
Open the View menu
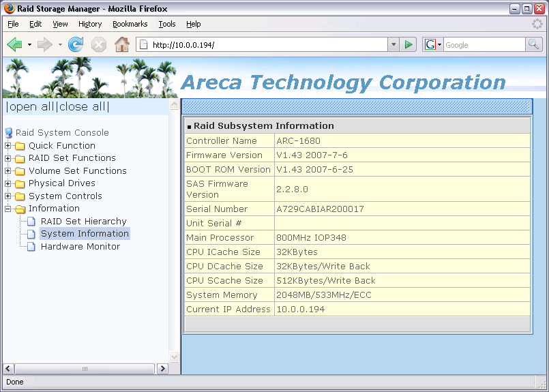coord(60,24)
